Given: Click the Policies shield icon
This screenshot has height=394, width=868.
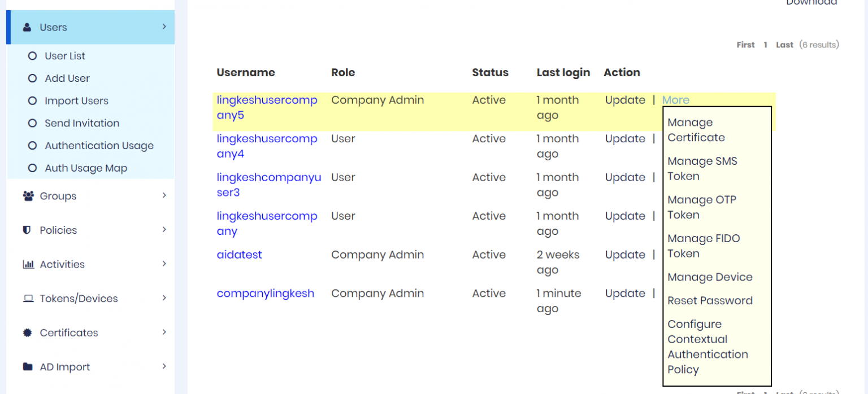Looking at the screenshot, I should pos(27,230).
